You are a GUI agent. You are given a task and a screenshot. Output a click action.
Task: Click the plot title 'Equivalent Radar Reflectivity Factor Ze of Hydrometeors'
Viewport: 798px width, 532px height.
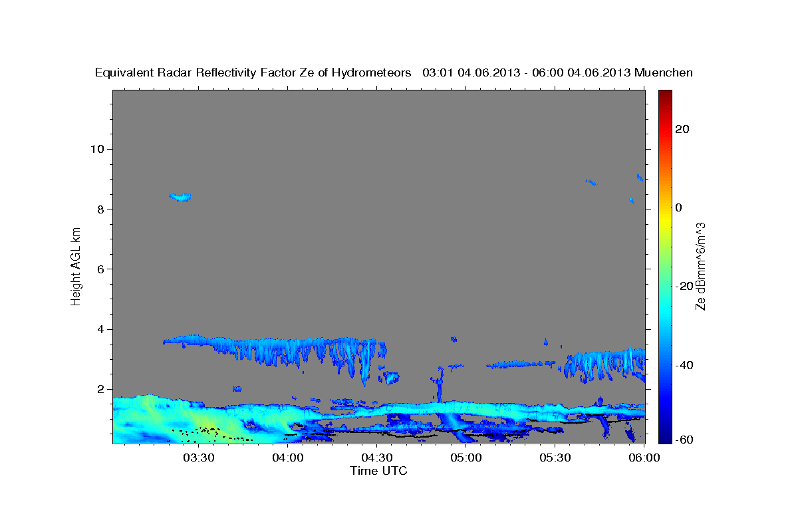coord(253,72)
